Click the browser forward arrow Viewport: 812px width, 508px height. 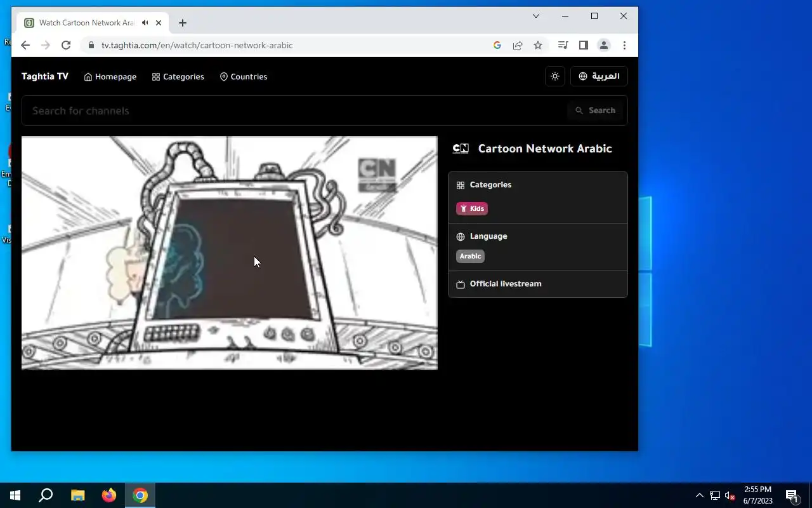[46, 45]
